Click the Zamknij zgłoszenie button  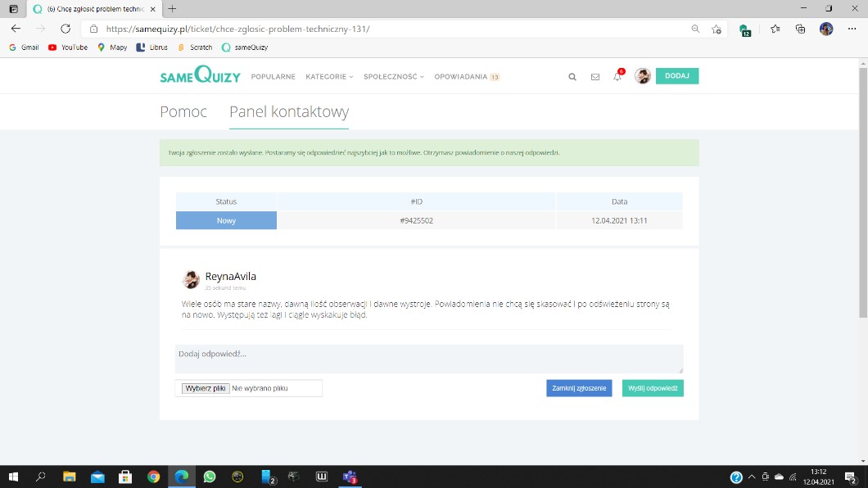tap(579, 388)
